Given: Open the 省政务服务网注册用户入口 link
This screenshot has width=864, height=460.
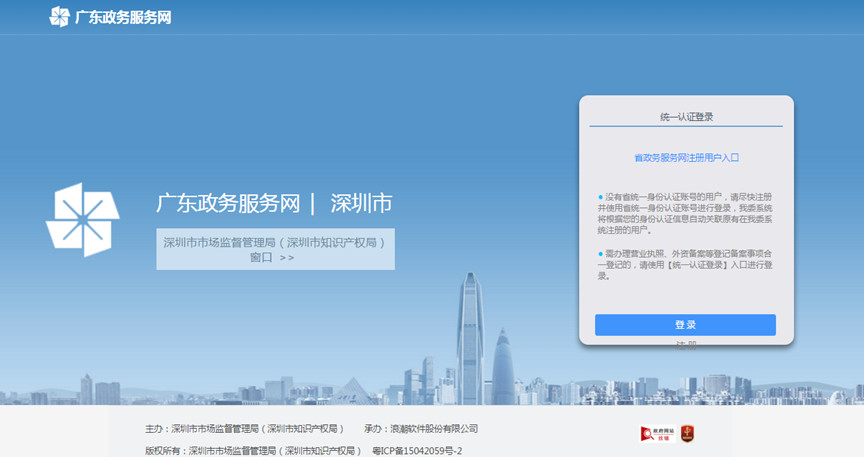Looking at the screenshot, I should pos(686,158).
